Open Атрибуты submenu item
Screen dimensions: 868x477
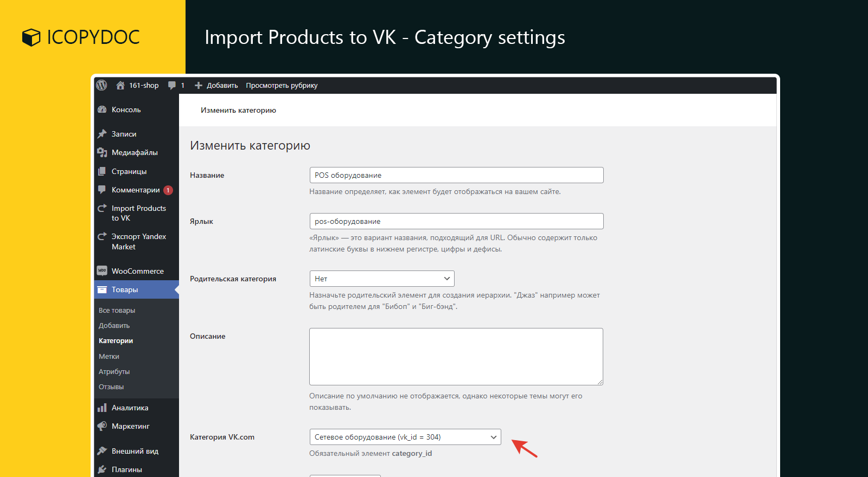coord(114,371)
